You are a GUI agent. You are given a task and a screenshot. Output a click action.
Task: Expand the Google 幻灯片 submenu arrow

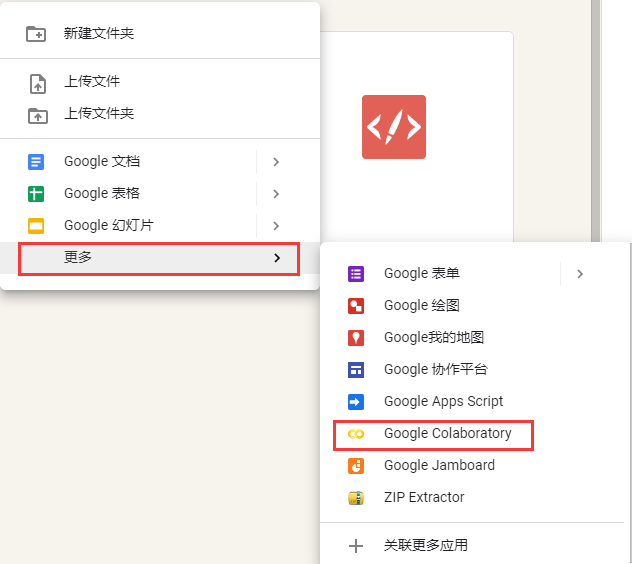(x=276, y=226)
